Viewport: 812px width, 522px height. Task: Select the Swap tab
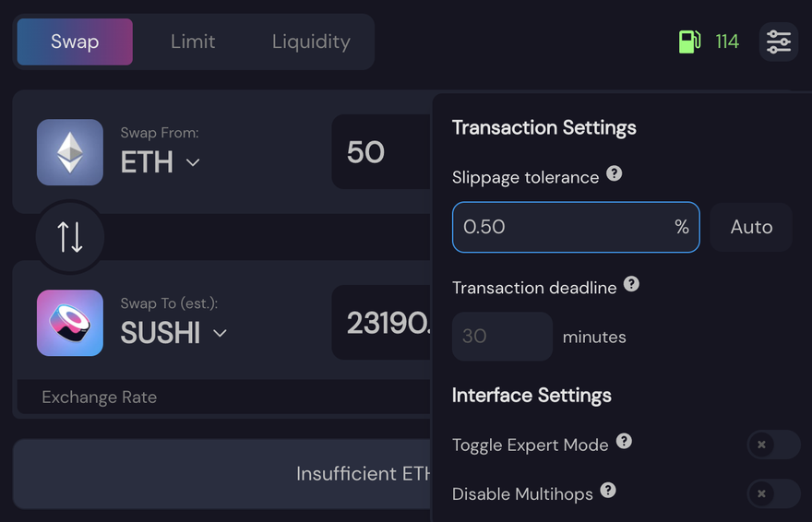(x=75, y=42)
